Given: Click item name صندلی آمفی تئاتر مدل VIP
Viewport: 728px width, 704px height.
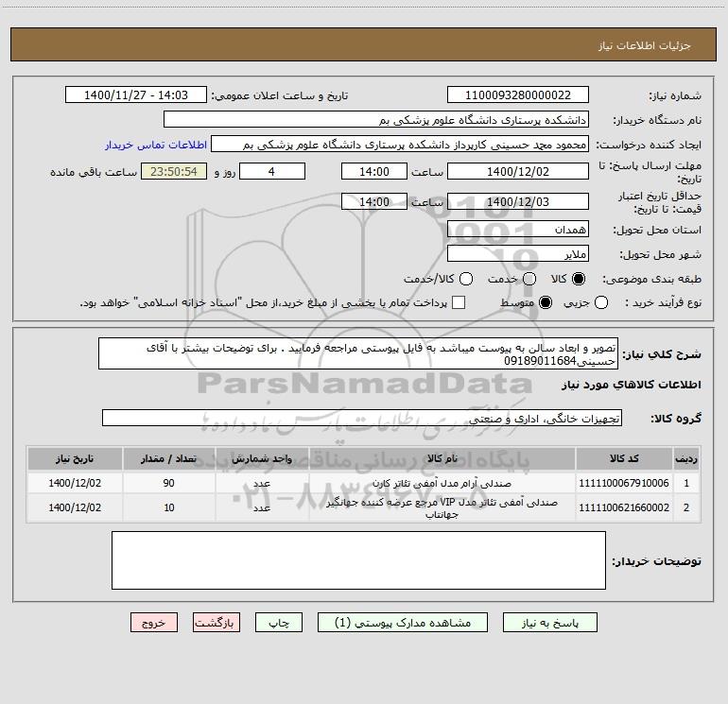Looking at the screenshot, I should pyautogui.click(x=442, y=507).
